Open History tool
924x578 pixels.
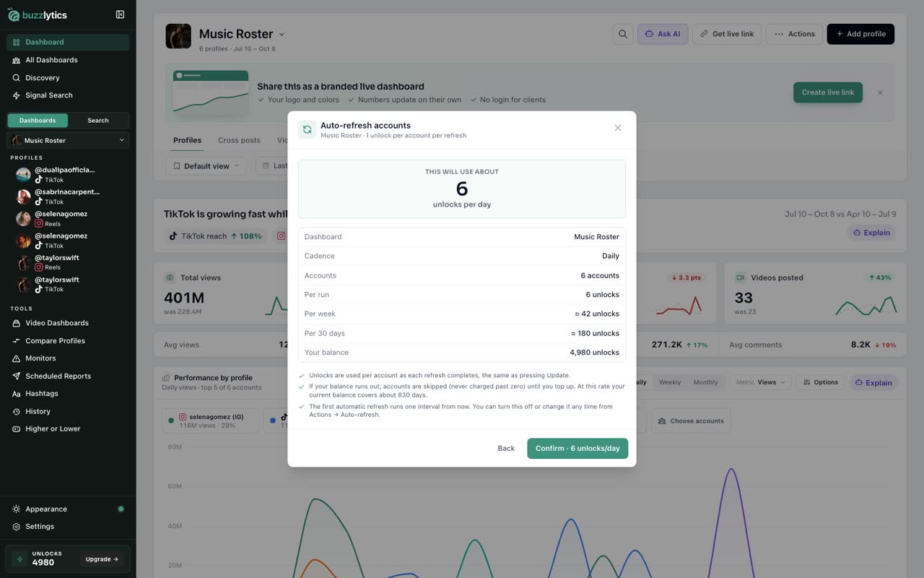coord(68,411)
